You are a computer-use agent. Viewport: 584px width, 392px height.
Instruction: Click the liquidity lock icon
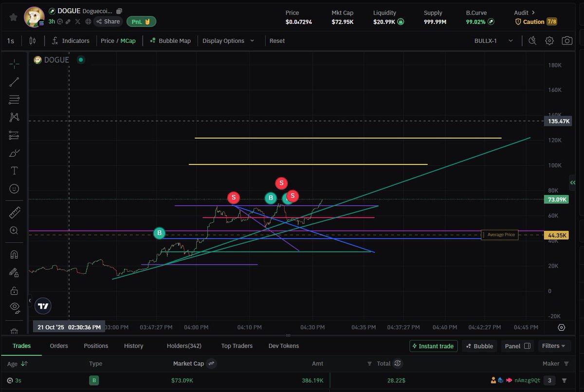pyautogui.click(x=401, y=22)
